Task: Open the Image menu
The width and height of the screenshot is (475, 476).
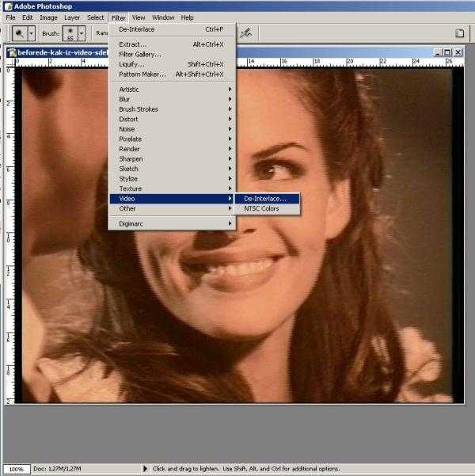Action: click(x=48, y=17)
